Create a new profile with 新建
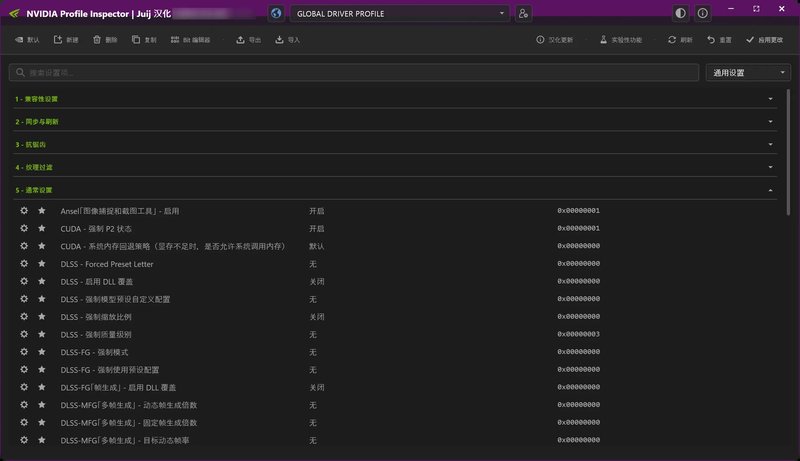The height and width of the screenshot is (461, 800). [x=66, y=40]
